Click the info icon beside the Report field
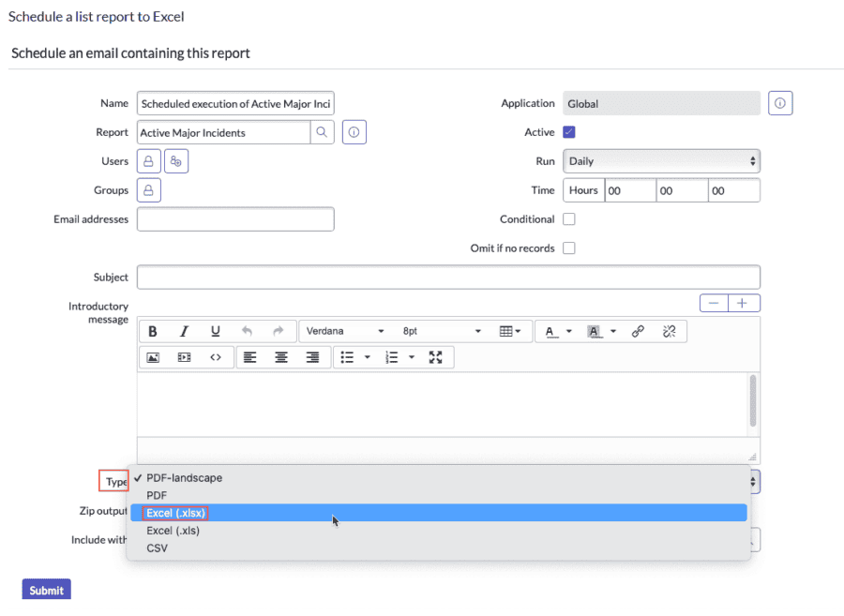 pyautogui.click(x=352, y=132)
